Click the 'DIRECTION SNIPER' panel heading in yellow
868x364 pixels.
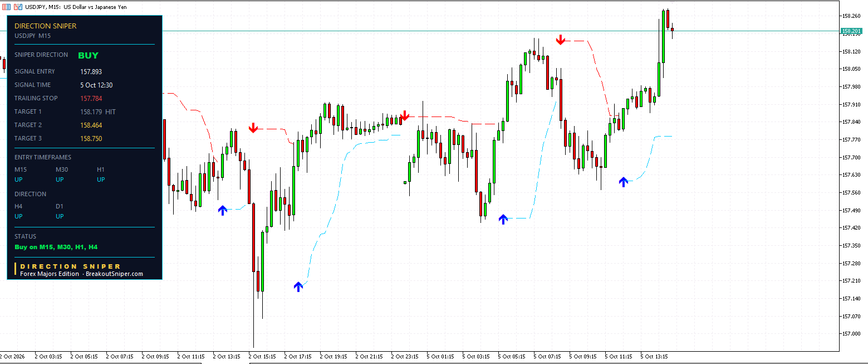coord(46,26)
